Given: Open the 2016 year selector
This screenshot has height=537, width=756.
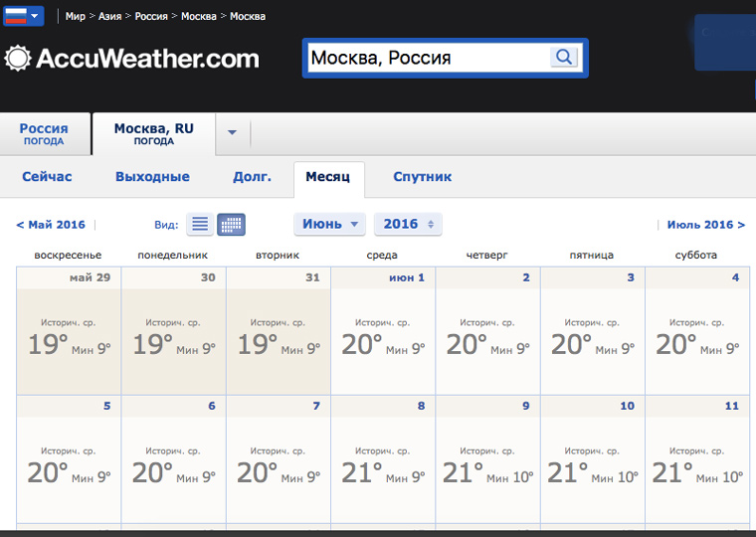Looking at the screenshot, I should pos(408,225).
